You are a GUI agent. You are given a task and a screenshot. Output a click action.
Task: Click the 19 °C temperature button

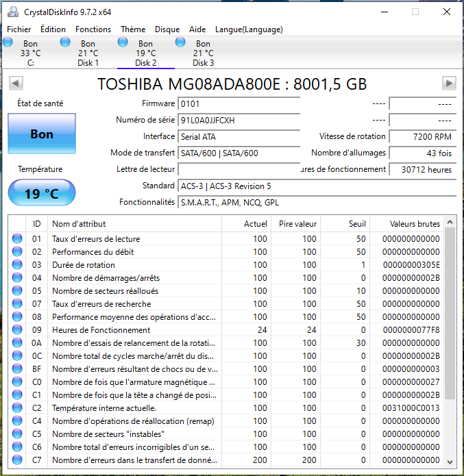41,193
